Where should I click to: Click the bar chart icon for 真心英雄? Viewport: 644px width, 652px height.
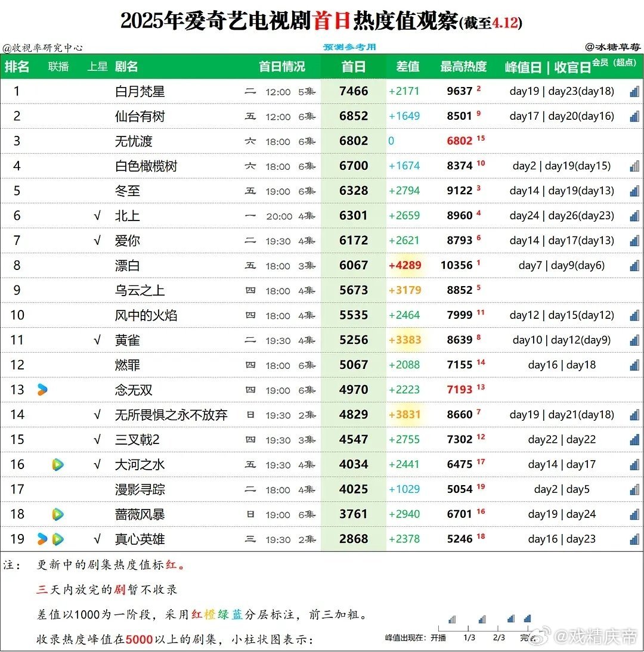pyautogui.click(x=634, y=540)
